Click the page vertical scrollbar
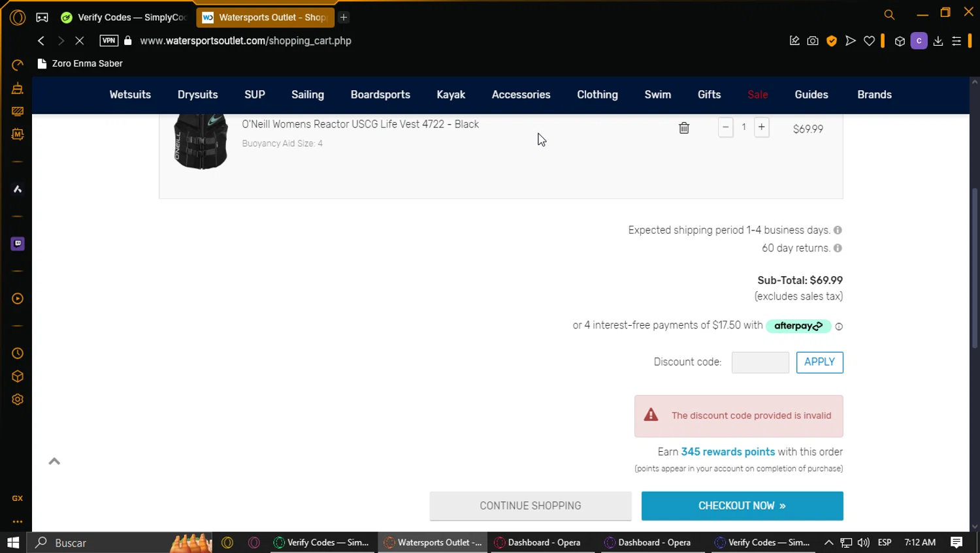This screenshot has width=980, height=553. point(975,268)
